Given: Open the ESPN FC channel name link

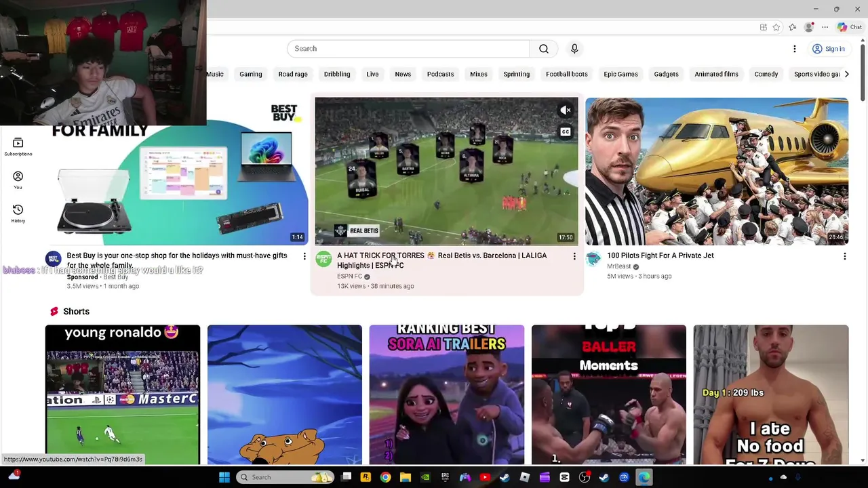Looking at the screenshot, I should coord(350,277).
